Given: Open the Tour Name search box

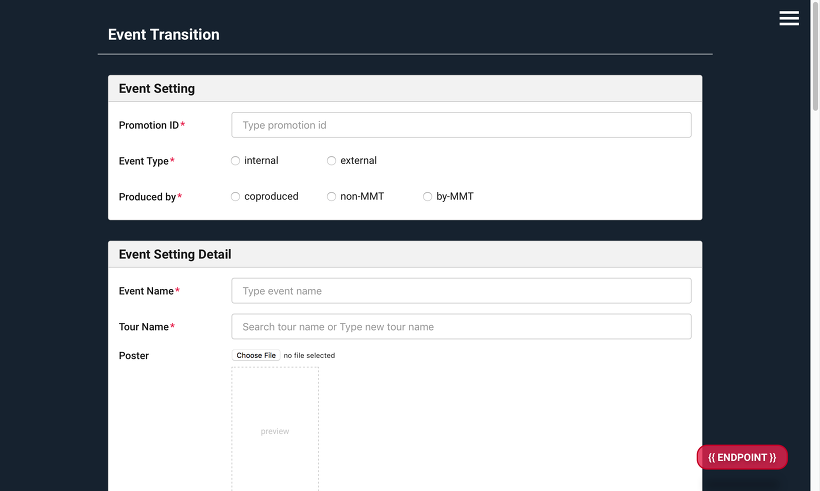Looking at the screenshot, I should coord(461,327).
